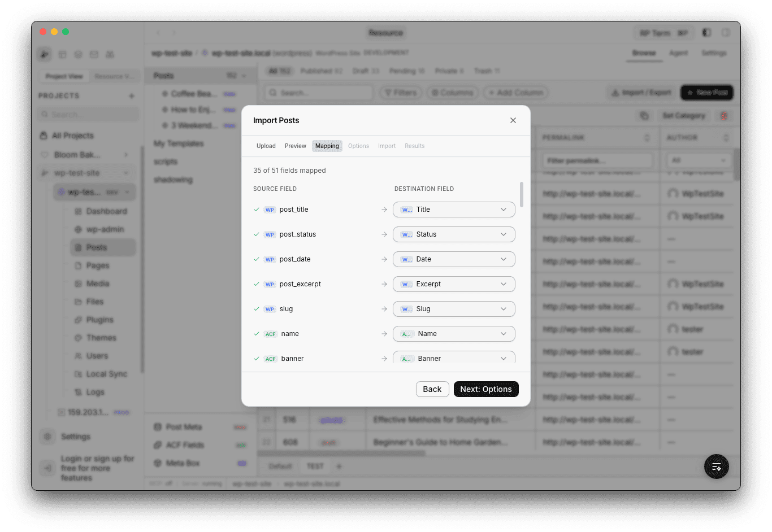Switch to the Upload step tab
The width and height of the screenshot is (772, 532).
tap(266, 146)
